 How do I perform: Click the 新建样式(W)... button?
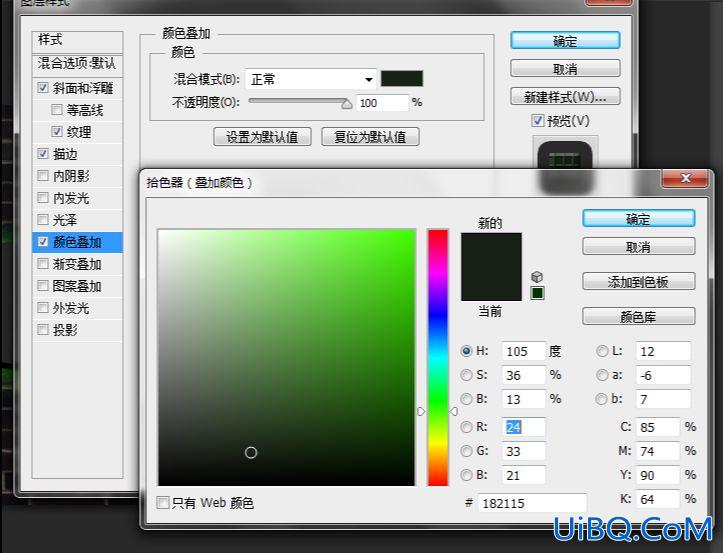tap(565, 96)
